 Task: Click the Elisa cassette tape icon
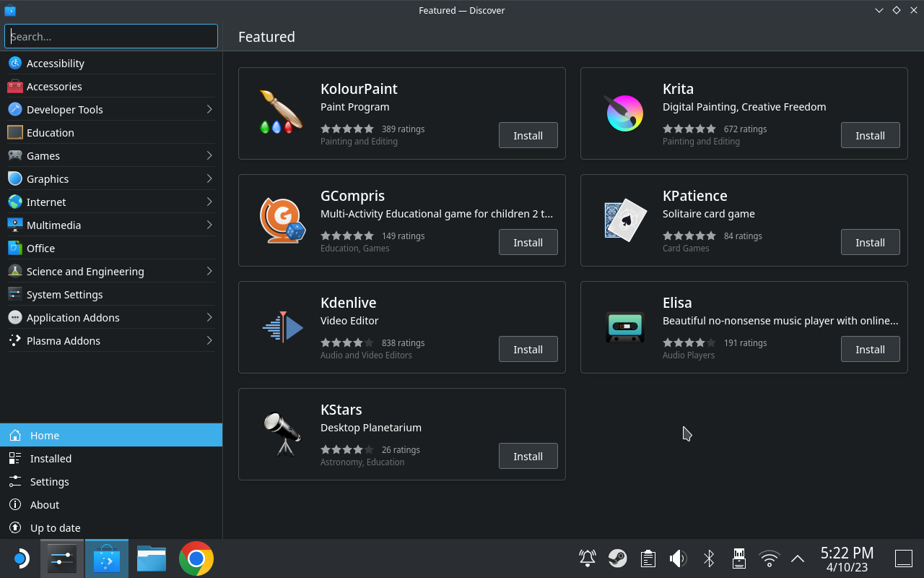pos(624,327)
